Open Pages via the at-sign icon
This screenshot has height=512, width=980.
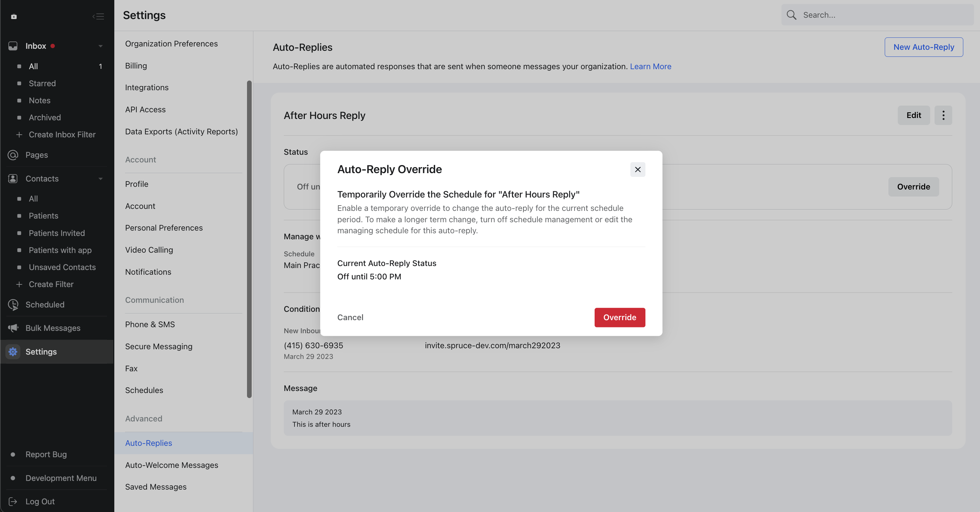(x=13, y=155)
